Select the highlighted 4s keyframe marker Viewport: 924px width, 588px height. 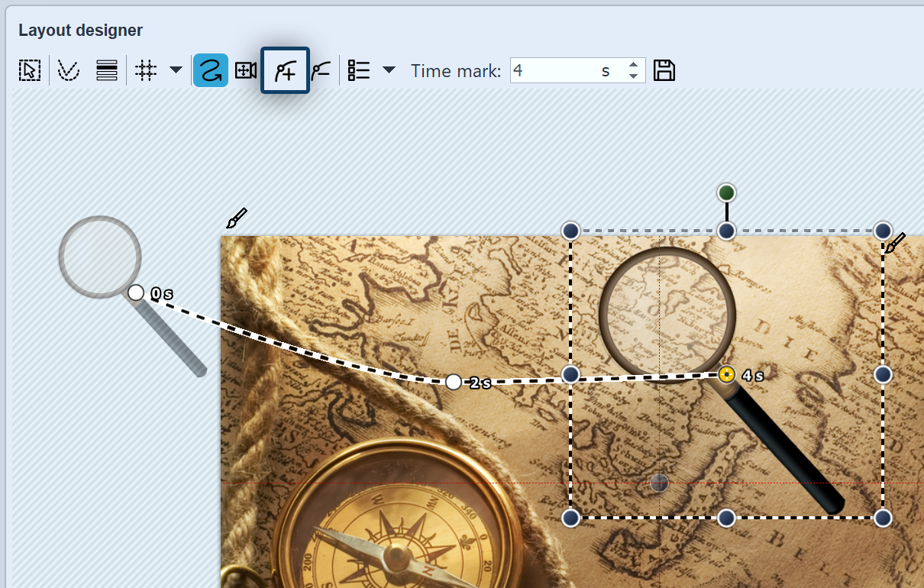[x=726, y=375]
